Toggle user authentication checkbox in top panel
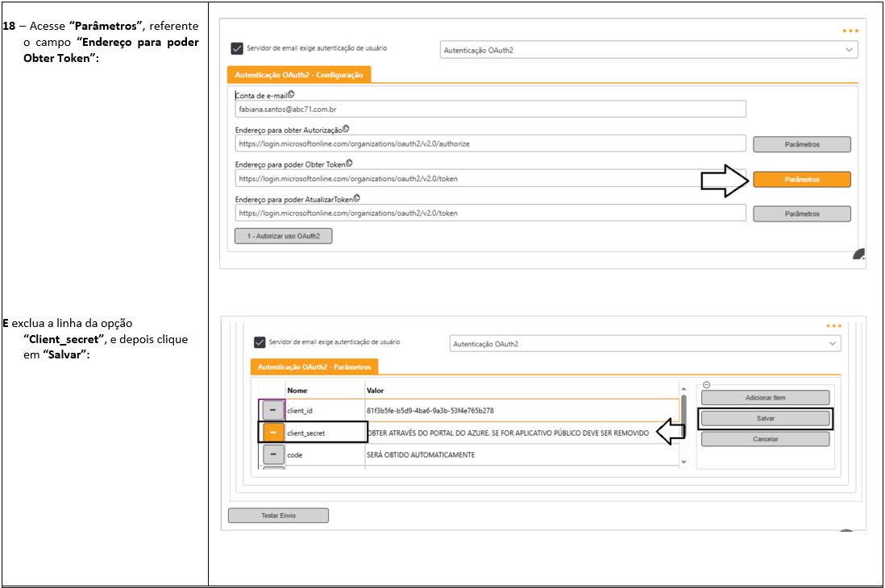 [237, 48]
